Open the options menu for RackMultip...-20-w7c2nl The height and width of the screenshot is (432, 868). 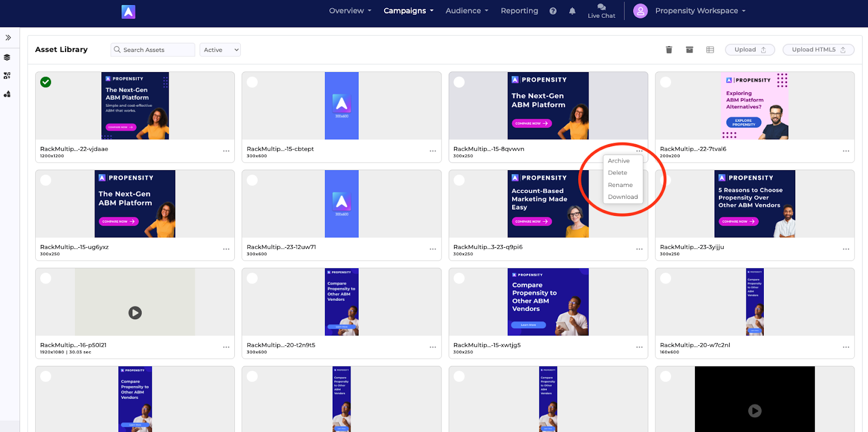[x=846, y=347]
